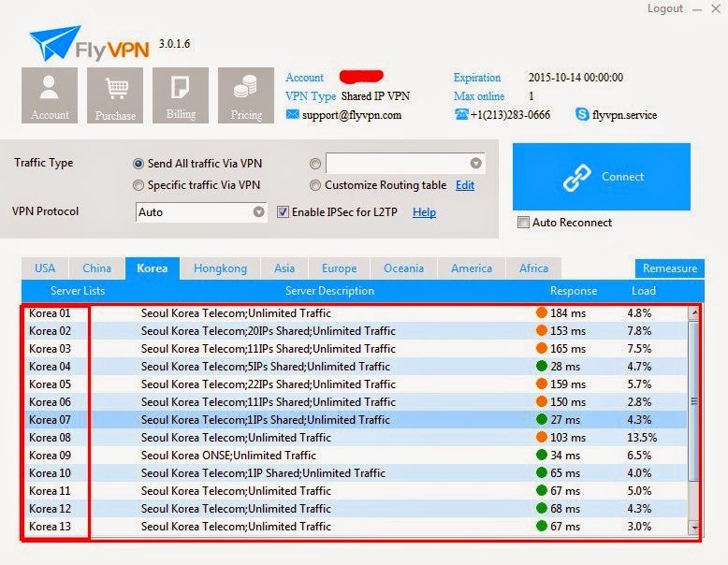Click the support email envelope icon
The image size is (728, 565).
pyautogui.click(x=292, y=114)
